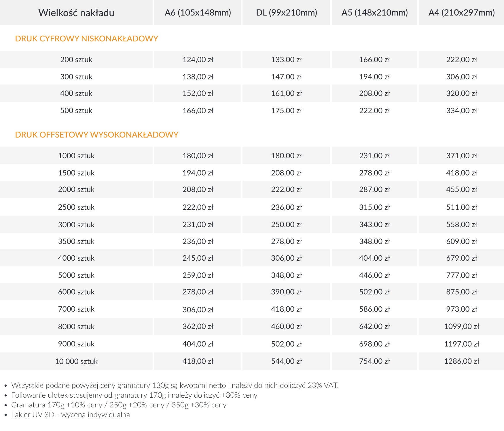The image size is (504, 431).
Task: Click the A6 price for 300 sztuk
Action: pos(198,77)
